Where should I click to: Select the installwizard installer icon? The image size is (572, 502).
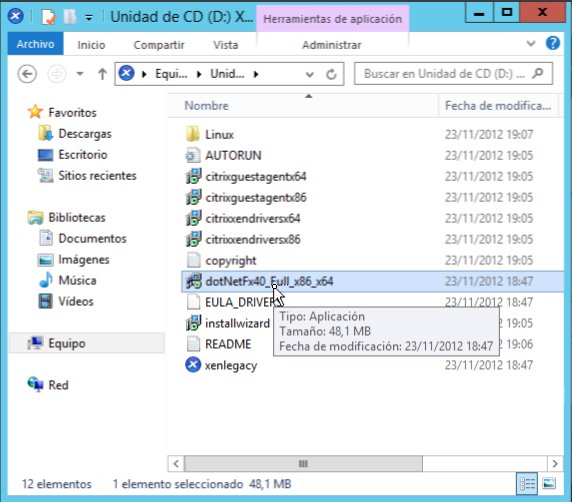point(193,323)
